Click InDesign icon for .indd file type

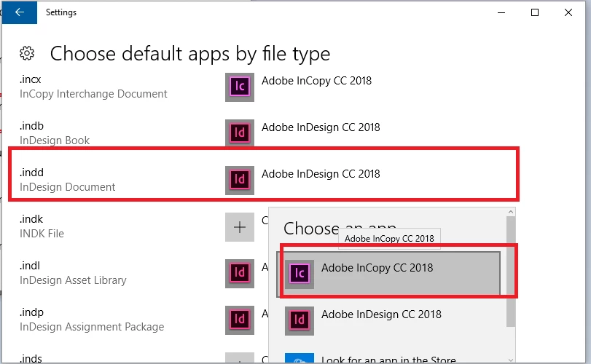[240, 181]
